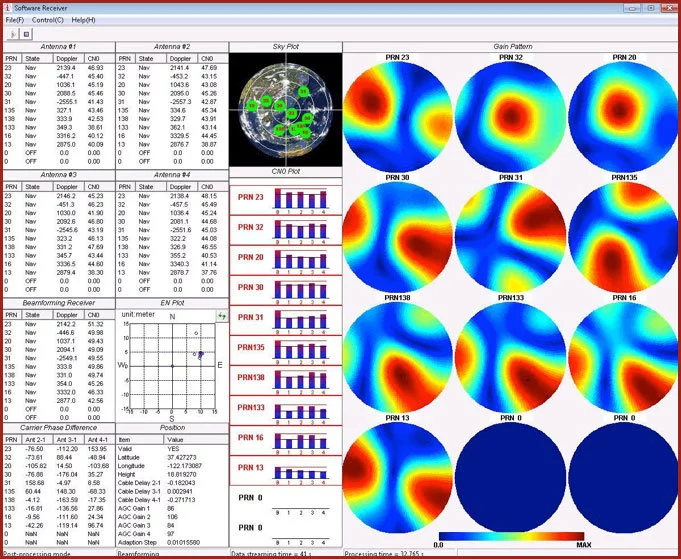The image size is (681, 559).
Task: Select the Cable Delay 2-1 row
Action: pyautogui.click(x=172, y=483)
